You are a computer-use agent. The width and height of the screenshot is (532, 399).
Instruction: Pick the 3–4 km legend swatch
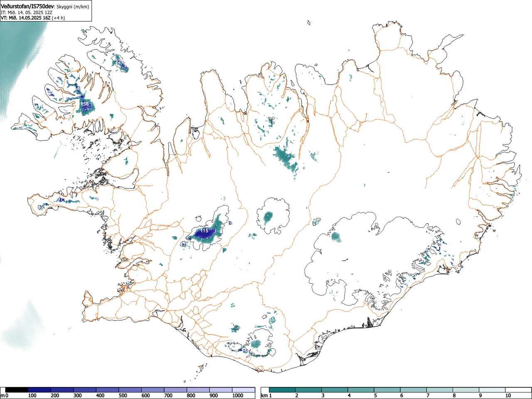tap(335, 390)
